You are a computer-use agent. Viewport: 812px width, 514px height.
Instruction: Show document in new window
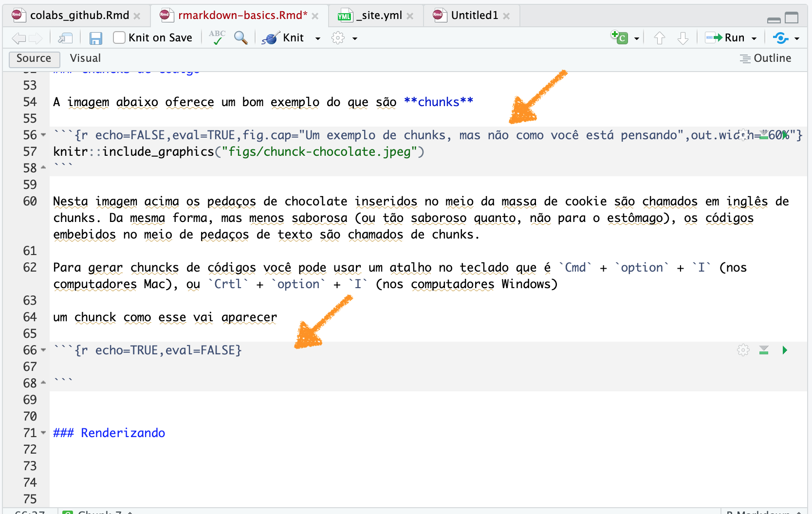65,38
